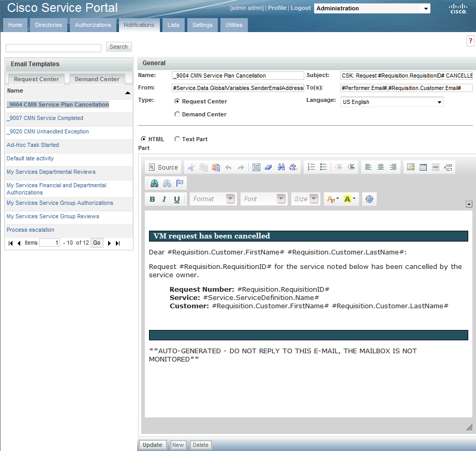
Task: Delete the current template
Action: click(x=201, y=445)
